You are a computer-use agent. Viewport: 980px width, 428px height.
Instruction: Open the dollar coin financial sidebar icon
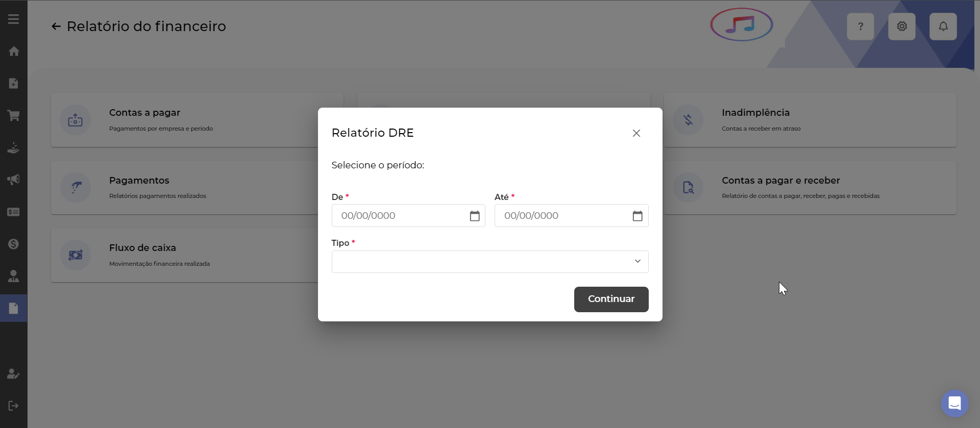coord(14,244)
